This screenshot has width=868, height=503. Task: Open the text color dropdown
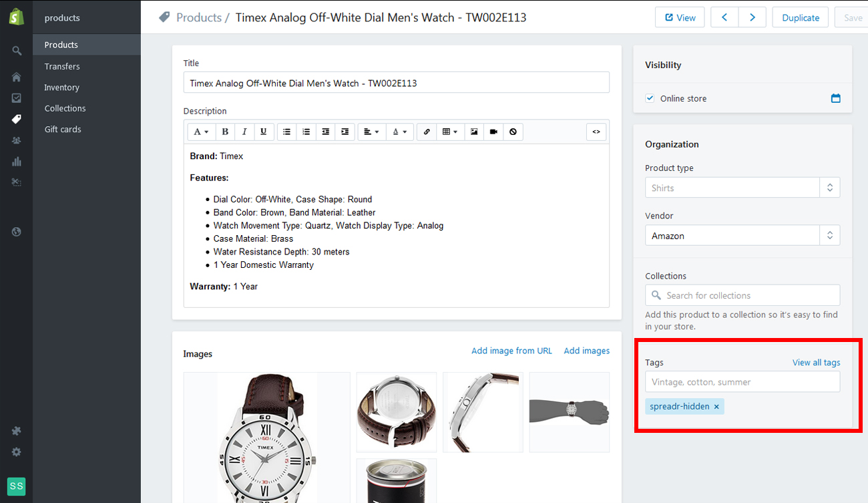tap(400, 132)
